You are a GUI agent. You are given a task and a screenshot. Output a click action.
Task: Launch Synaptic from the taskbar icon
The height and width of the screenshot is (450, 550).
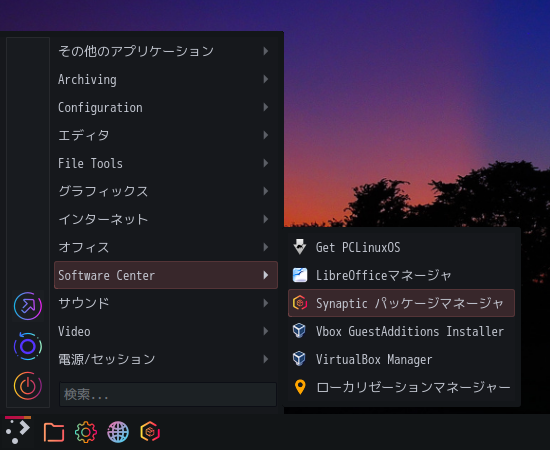click(x=150, y=431)
